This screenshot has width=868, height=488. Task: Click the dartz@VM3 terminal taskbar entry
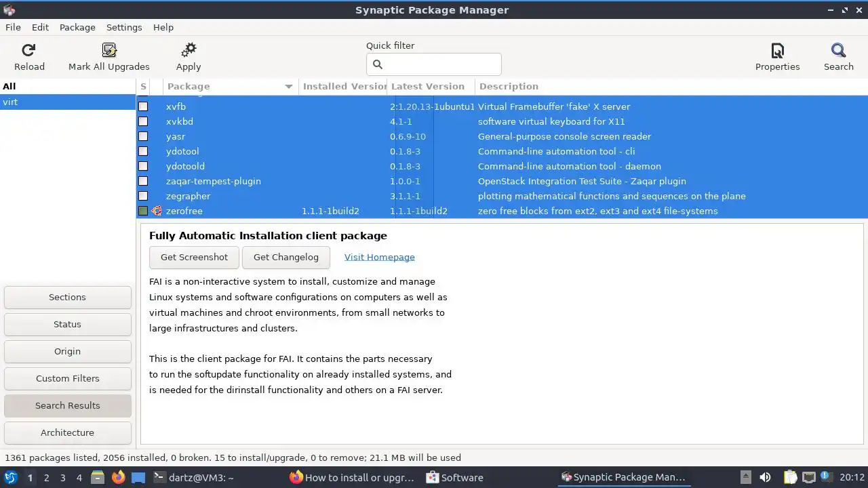tap(194, 477)
